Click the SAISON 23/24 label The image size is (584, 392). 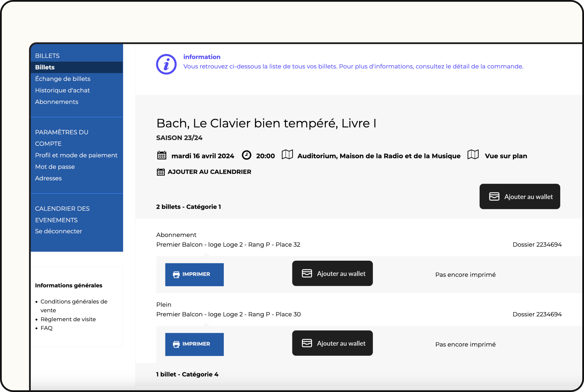tap(179, 138)
